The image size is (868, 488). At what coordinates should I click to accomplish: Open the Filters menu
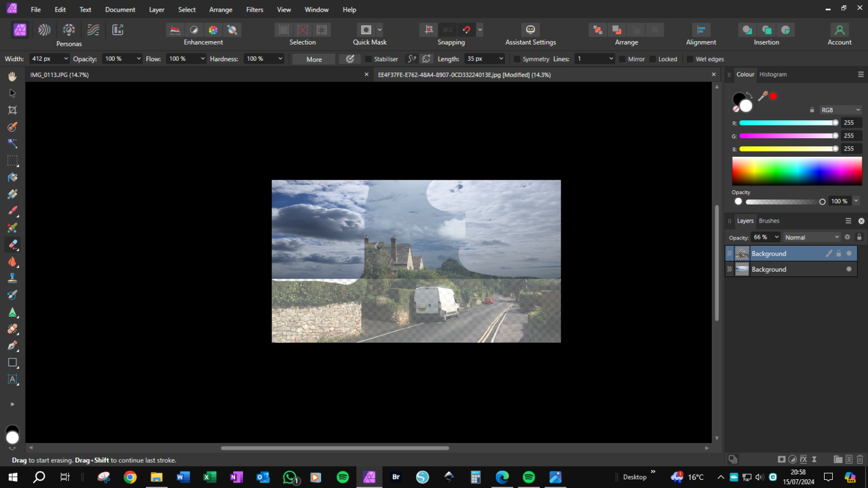[255, 9]
